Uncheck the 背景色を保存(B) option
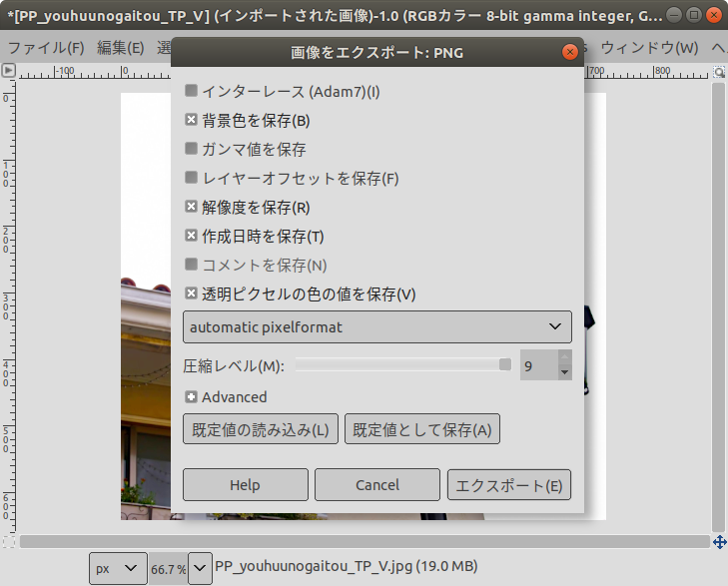 click(x=191, y=120)
